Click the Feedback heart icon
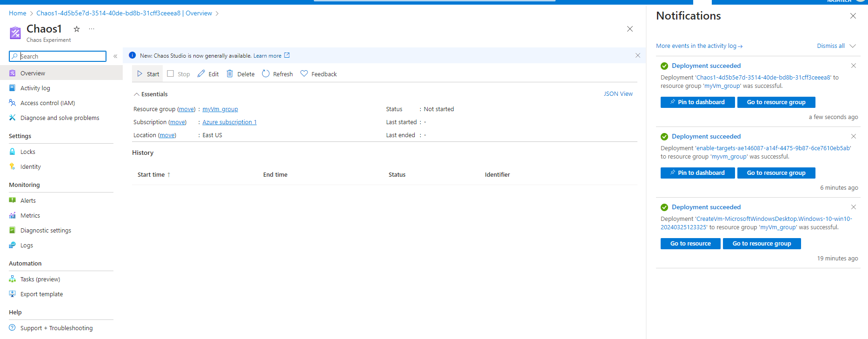The image size is (868, 339). pyautogui.click(x=304, y=74)
